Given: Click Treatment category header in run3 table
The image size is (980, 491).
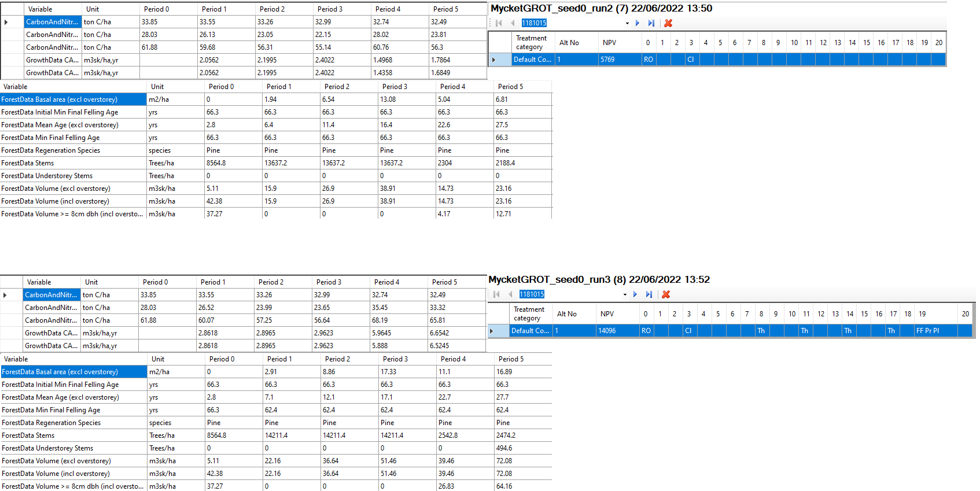Looking at the screenshot, I should (x=529, y=314).
